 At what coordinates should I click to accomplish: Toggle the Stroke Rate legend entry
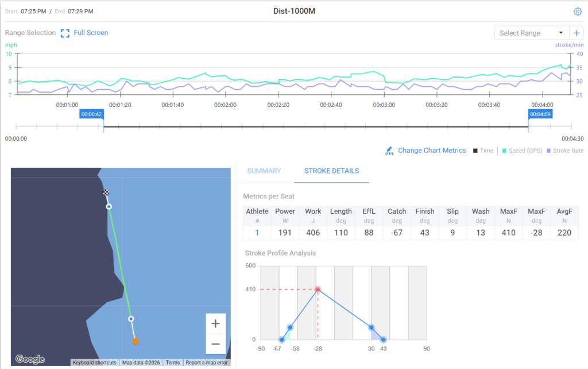(565, 151)
